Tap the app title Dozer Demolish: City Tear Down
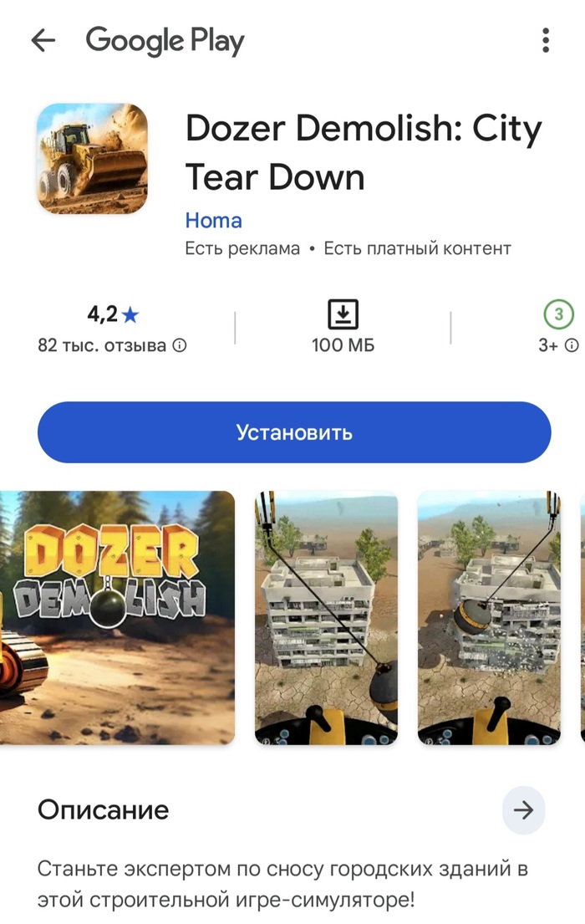This screenshot has width=585, height=924. pos(364,153)
